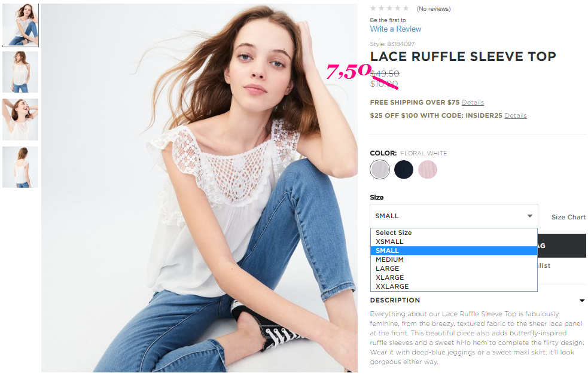Screen dimensions: 588x376
Task: Show the back-view thumbnail image
Action: click(20, 167)
